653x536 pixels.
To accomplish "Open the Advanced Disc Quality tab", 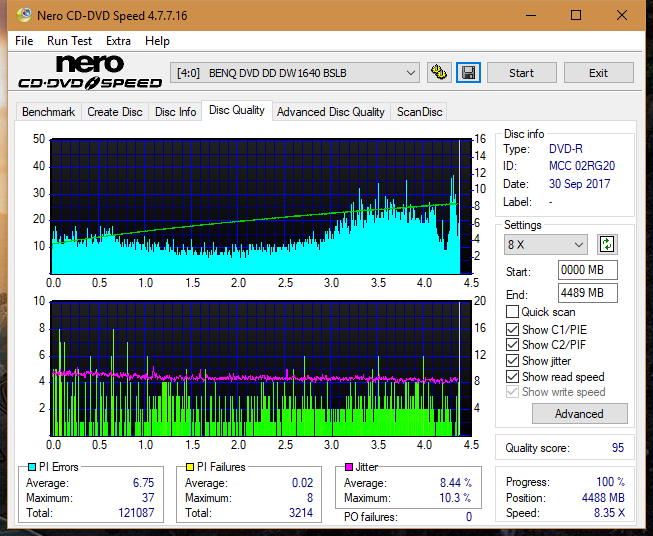I will tap(331, 112).
